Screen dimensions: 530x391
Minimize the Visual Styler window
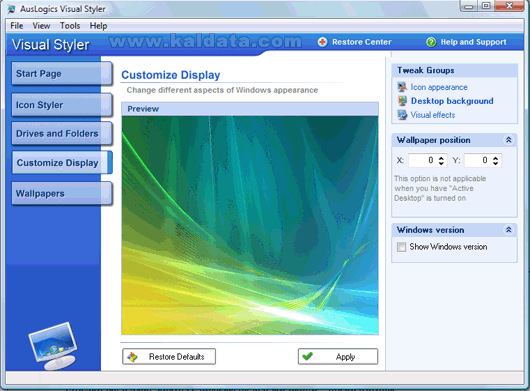click(468, 5)
